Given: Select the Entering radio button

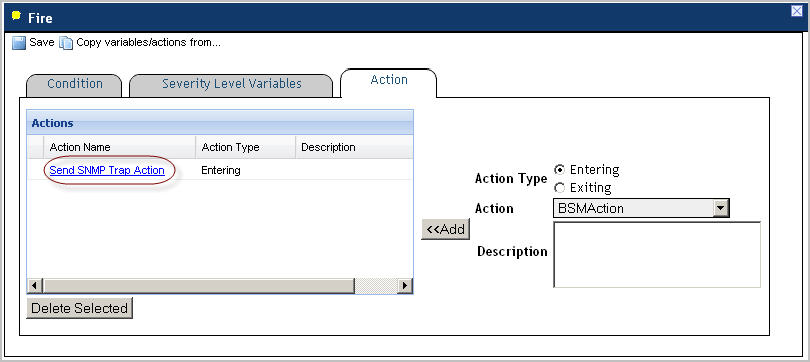Looking at the screenshot, I should (x=559, y=169).
